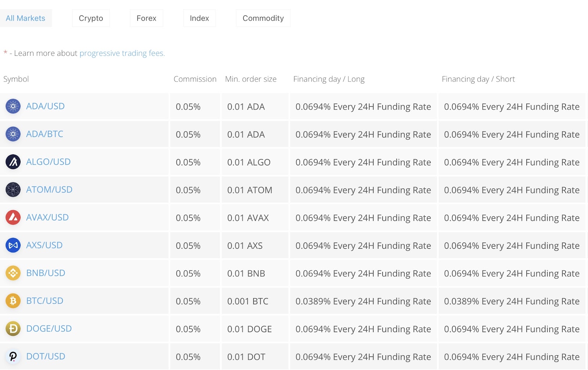
Task: Select AVAX/USD long financing rate cell
Action: 363,218
